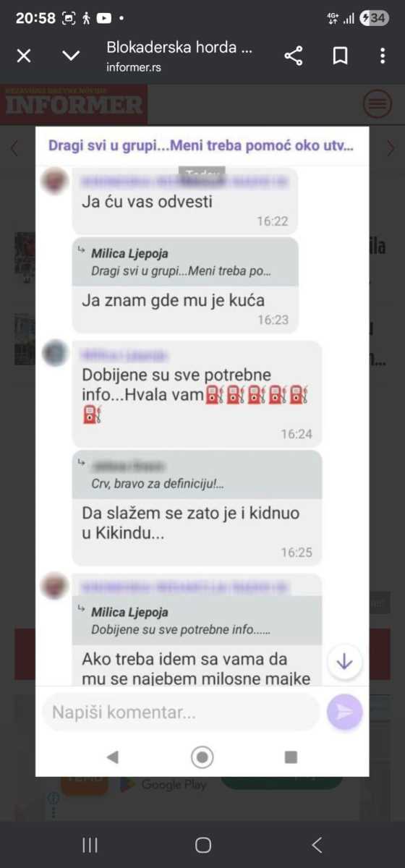405x868 pixels.
Task: Collapse the tab with the down chevron
Action: [71, 56]
